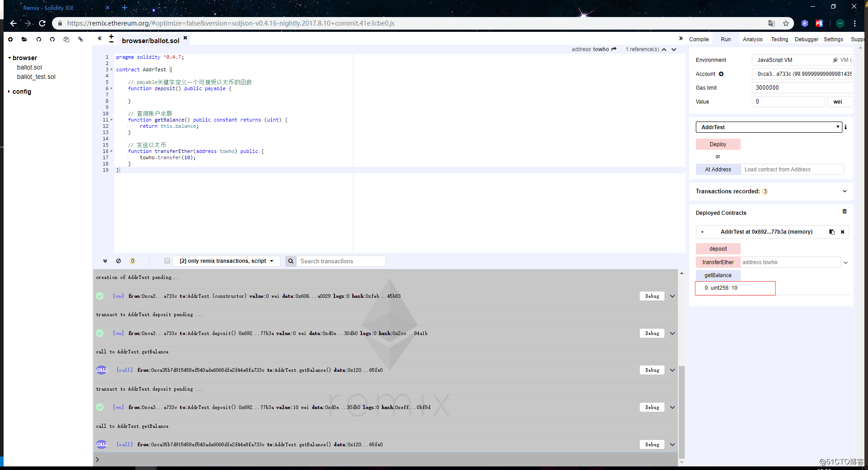Copy all files to another instance icon

(x=66, y=39)
